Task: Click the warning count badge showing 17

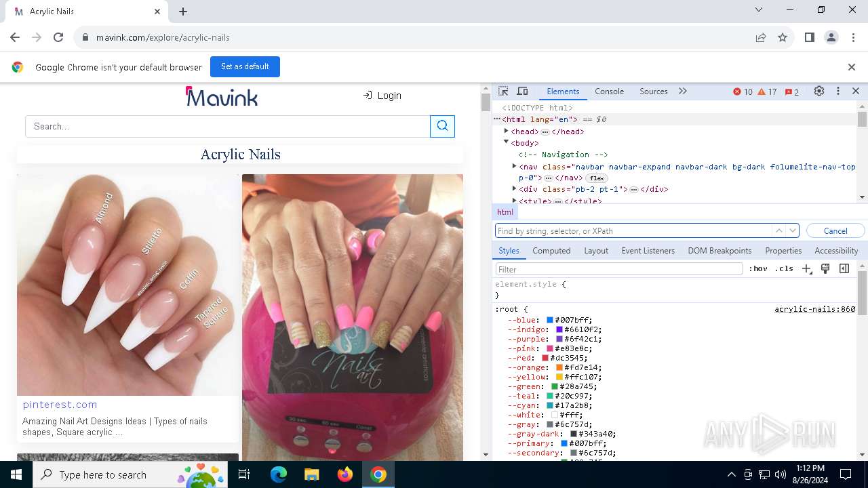Action: click(767, 91)
